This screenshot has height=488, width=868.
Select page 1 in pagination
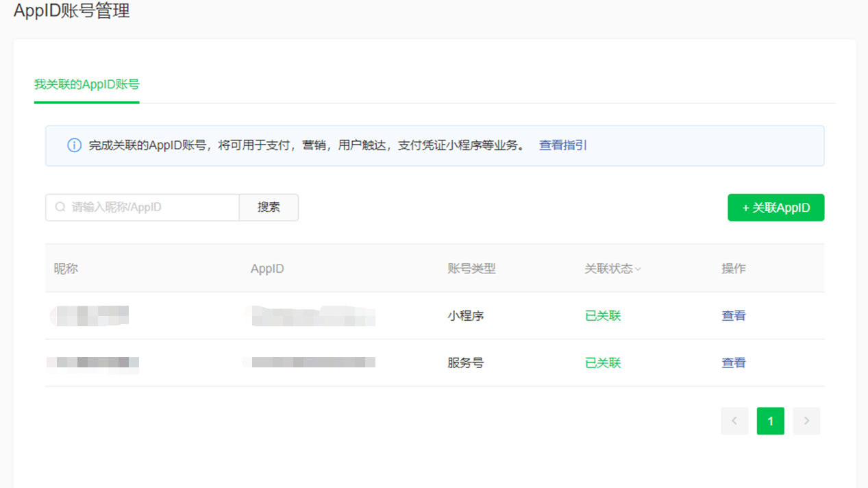click(771, 421)
